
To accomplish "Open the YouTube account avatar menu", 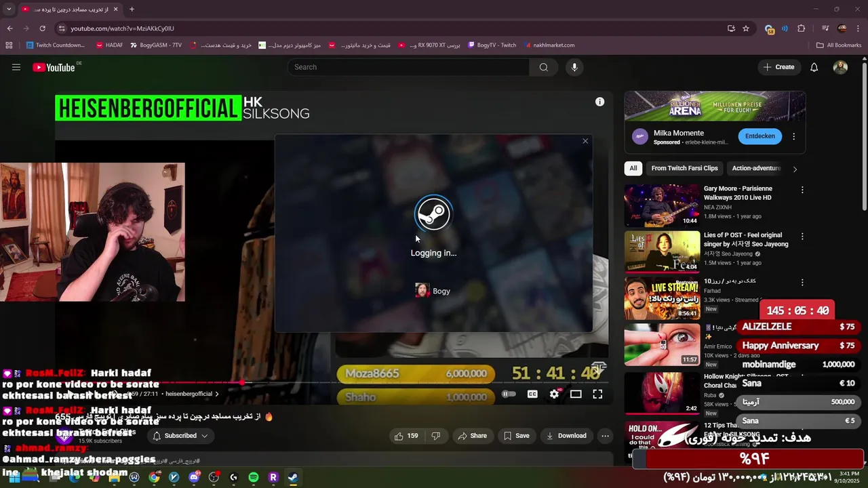I will pos(840,67).
